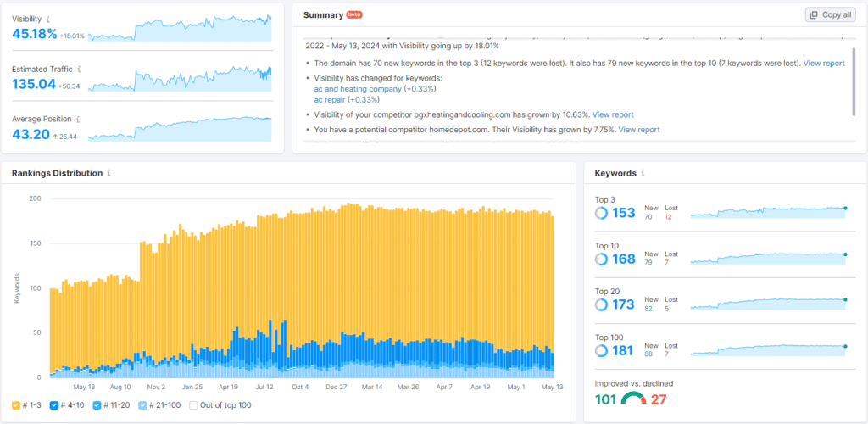This screenshot has width=868, height=424.
Task: Click the 135.04 estimated traffic value
Action: (x=34, y=85)
